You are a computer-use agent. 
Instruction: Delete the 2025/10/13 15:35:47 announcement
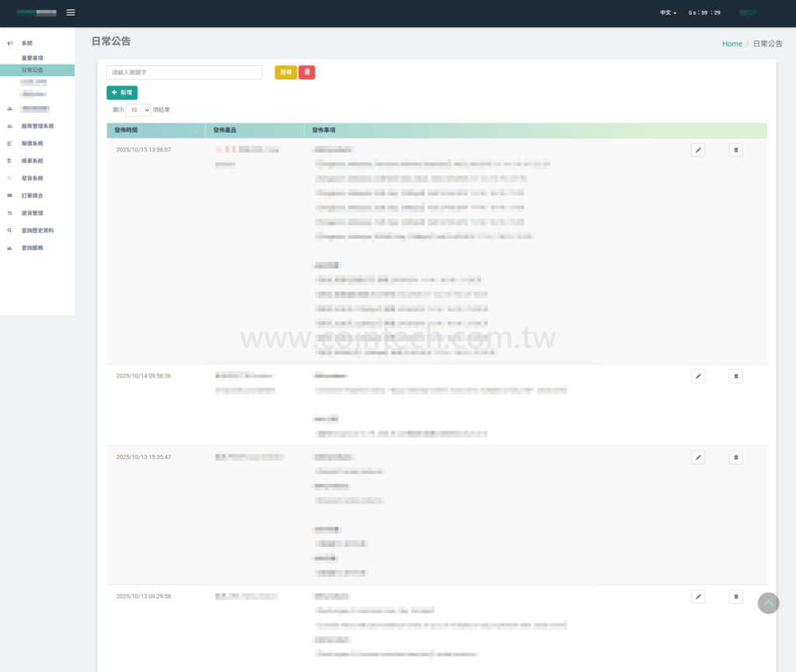[735, 458]
